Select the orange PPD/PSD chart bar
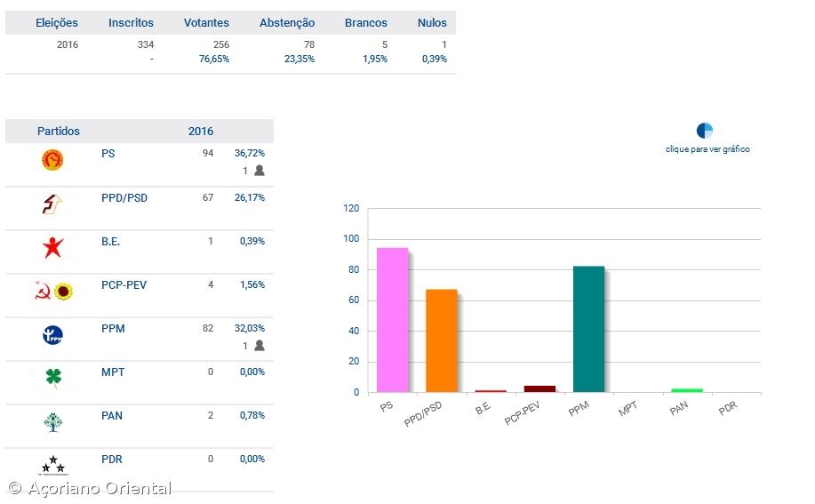 coord(441,340)
